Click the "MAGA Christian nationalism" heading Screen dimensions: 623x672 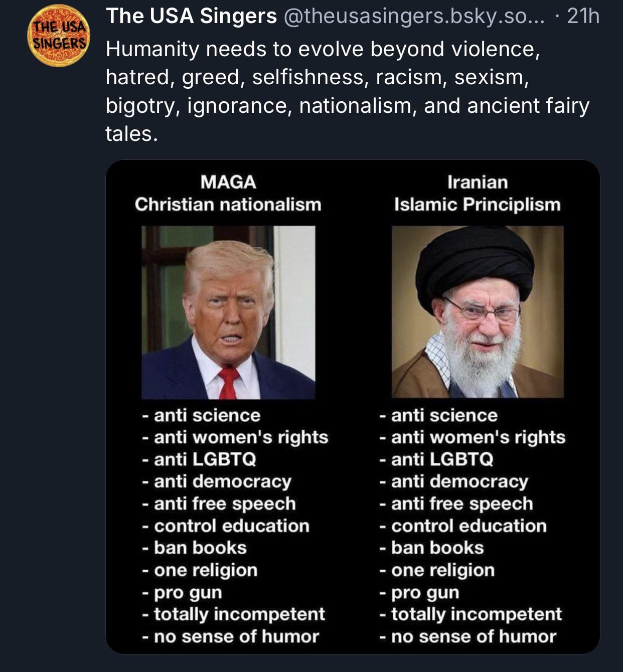(x=228, y=193)
